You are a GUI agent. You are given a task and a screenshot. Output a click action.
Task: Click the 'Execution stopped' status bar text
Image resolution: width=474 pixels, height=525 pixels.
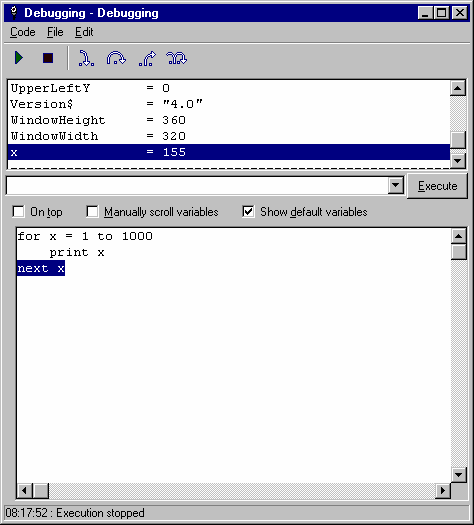[100, 513]
